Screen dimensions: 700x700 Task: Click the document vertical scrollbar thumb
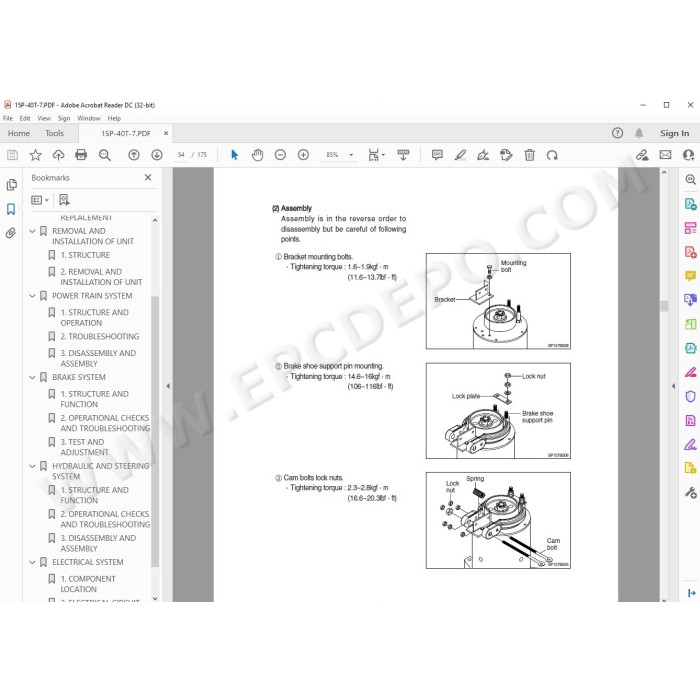pos(664,306)
